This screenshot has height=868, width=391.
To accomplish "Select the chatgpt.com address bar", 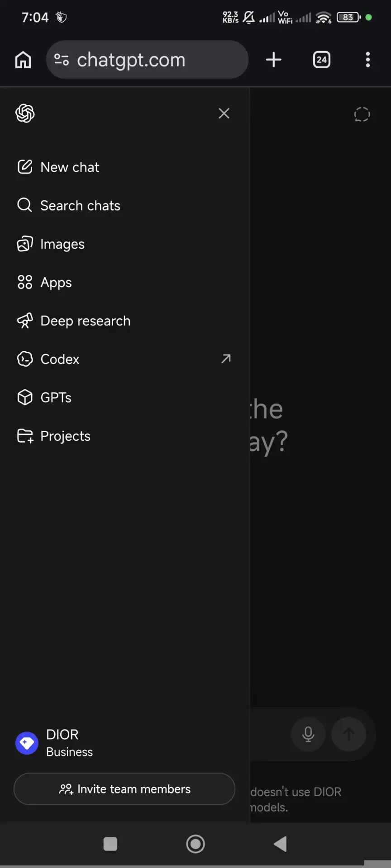I will pos(147,60).
